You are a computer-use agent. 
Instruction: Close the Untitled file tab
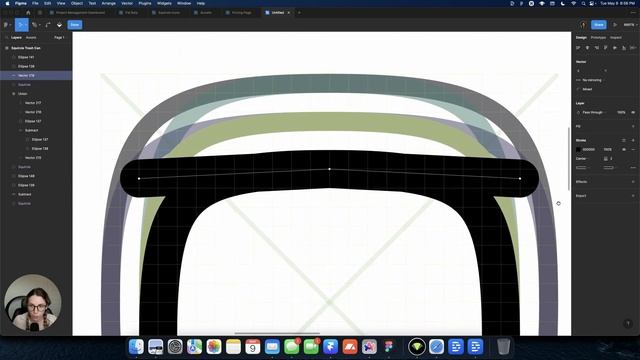[x=289, y=13]
